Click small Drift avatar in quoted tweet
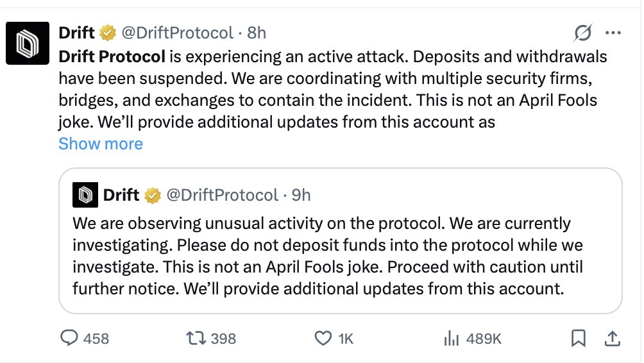The width and height of the screenshot is (644, 363). (85, 194)
